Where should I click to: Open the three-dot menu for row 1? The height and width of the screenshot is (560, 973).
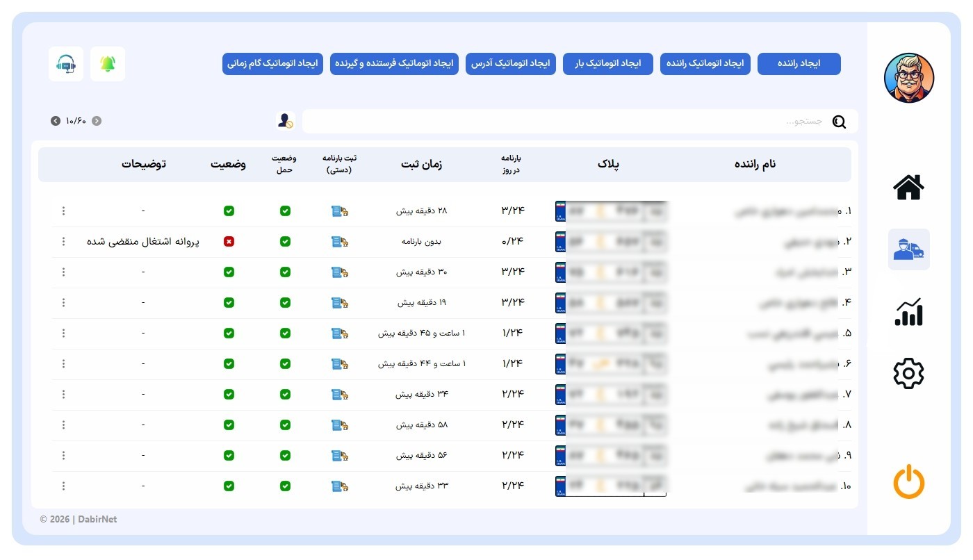point(63,211)
